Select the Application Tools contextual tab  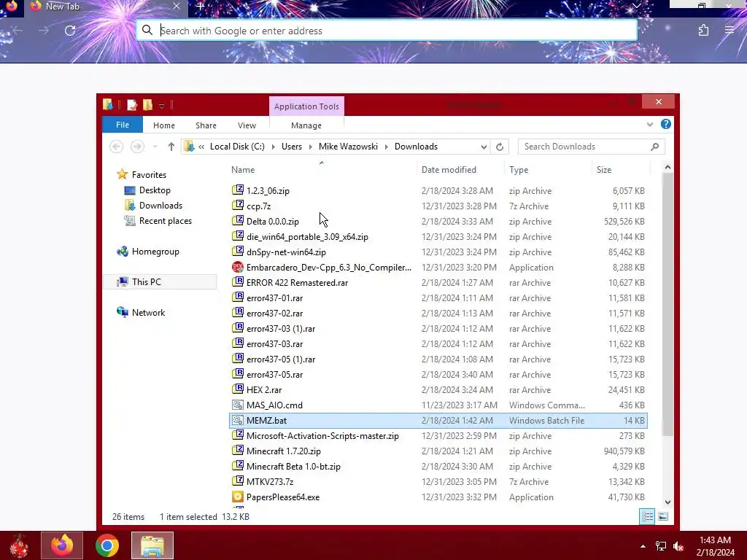tap(306, 106)
